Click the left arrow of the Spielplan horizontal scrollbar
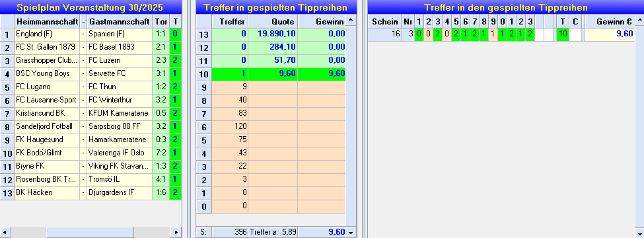 point(4,232)
